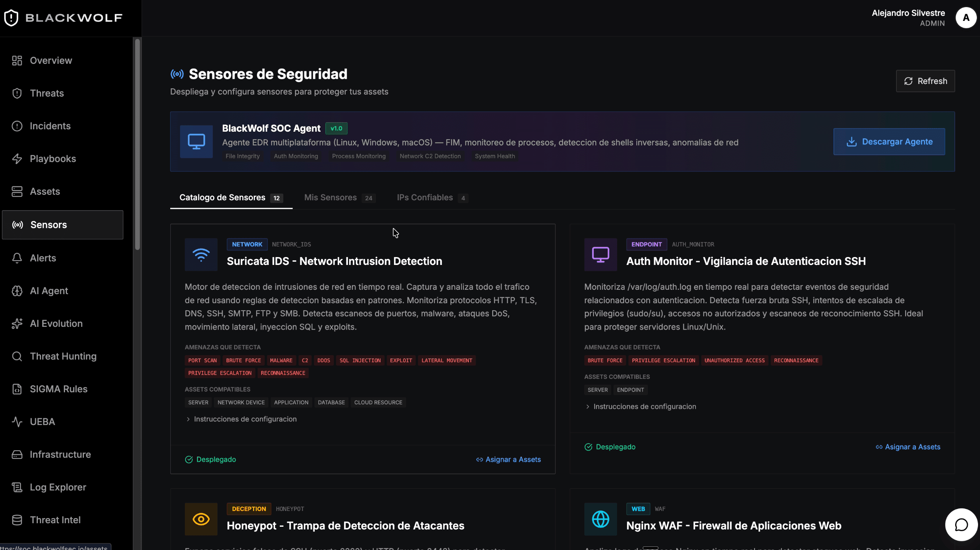Click the Suricata IDS wifi sensor icon
Viewport: 980px width, 550px height.
201,254
